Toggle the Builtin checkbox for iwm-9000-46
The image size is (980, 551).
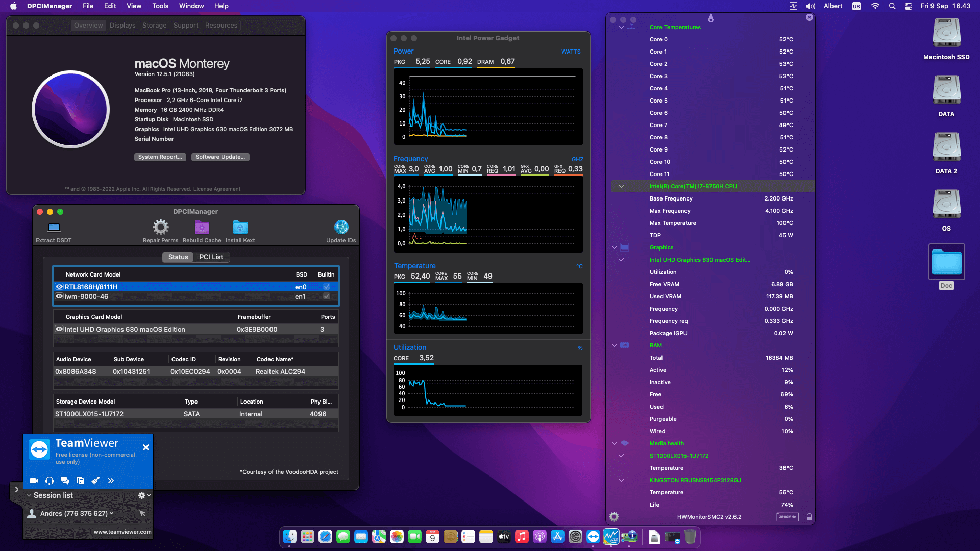[326, 296]
